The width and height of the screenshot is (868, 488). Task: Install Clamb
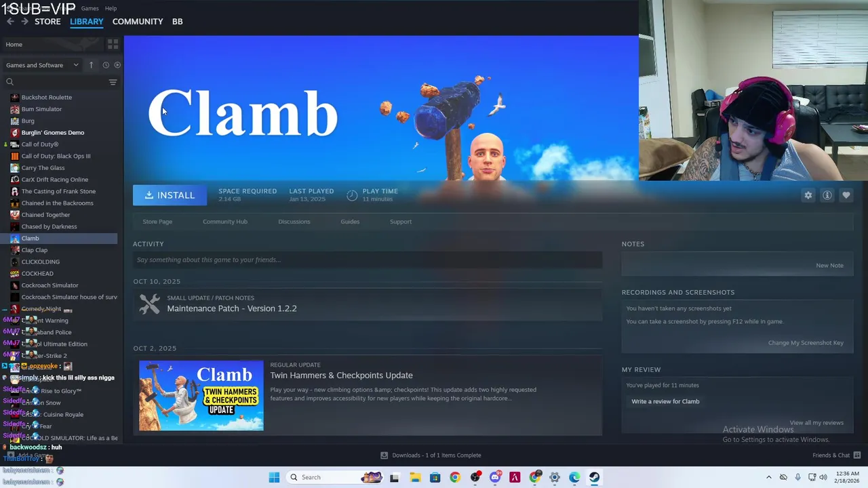170,195
